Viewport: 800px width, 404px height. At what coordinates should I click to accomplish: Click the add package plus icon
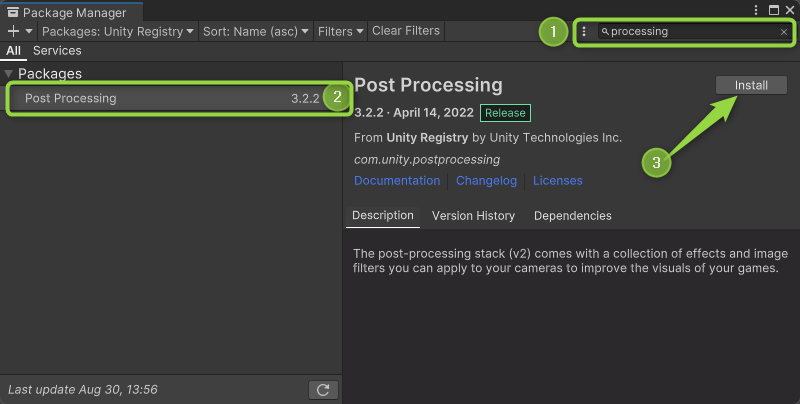(13, 31)
